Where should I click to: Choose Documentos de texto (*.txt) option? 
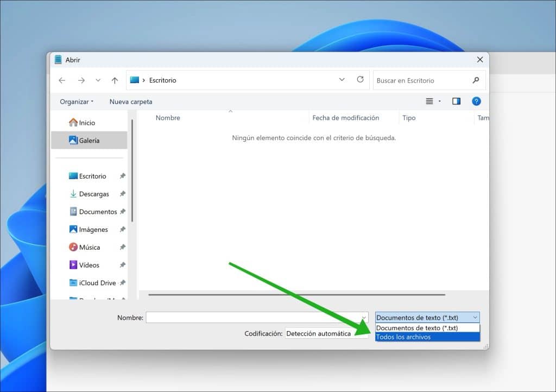[x=427, y=328]
